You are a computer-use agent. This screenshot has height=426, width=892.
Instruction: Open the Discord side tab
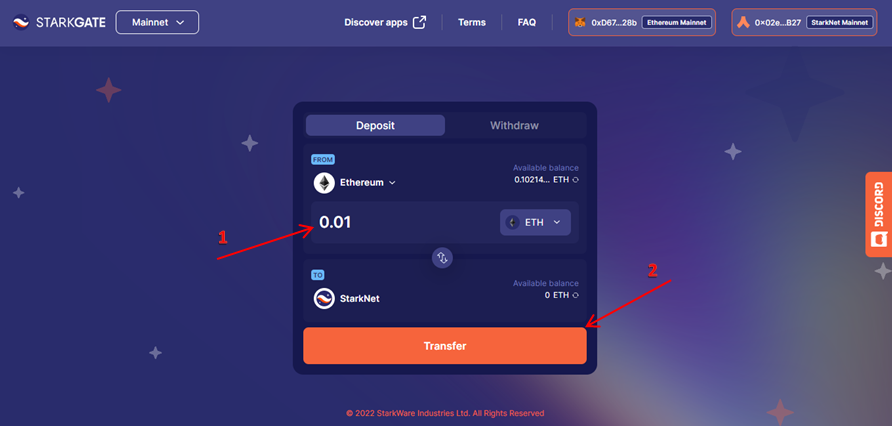(x=878, y=214)
